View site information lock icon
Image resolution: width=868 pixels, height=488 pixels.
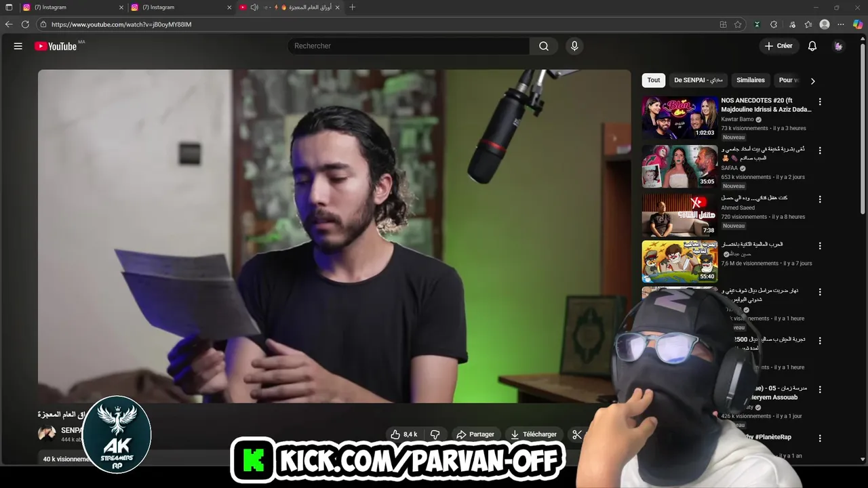pyautogui.click(x=43, y=24)
